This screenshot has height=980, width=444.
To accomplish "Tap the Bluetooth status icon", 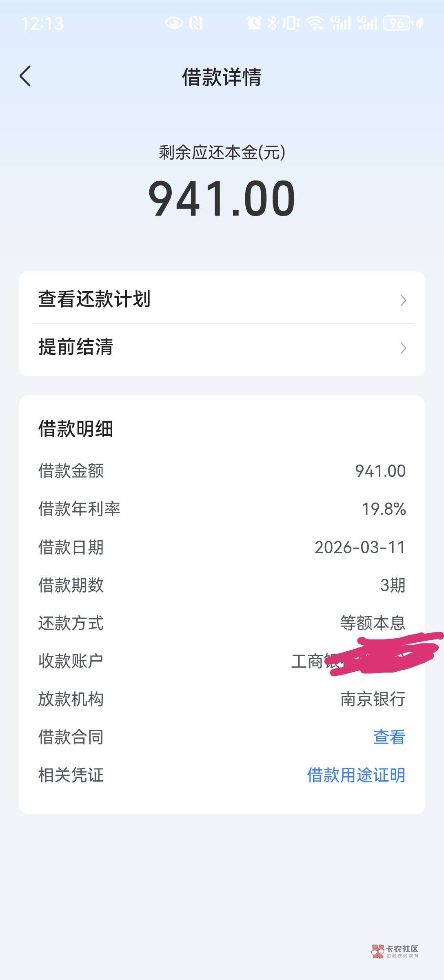I will click(x=272, y=23).
